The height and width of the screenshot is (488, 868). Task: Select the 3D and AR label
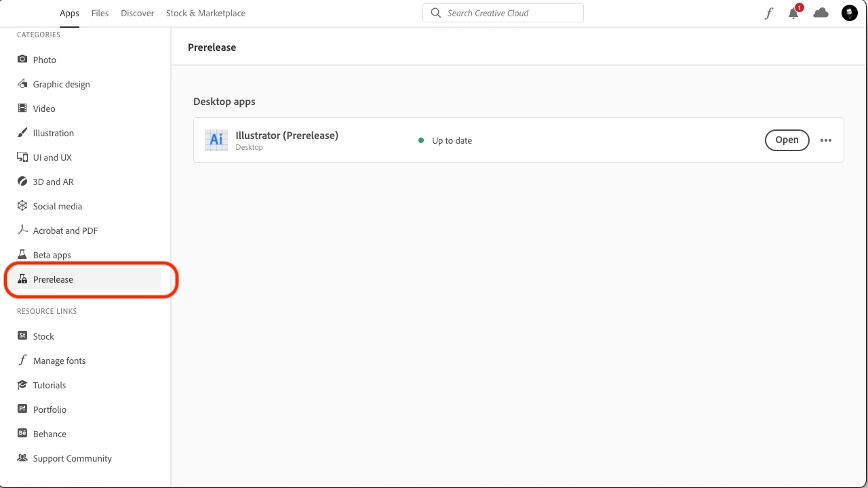point(54,182)
